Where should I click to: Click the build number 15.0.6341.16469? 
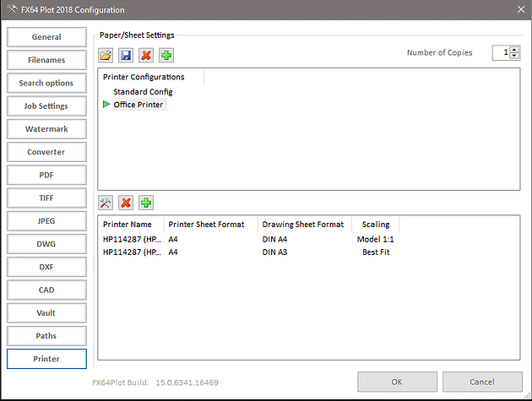187,382
